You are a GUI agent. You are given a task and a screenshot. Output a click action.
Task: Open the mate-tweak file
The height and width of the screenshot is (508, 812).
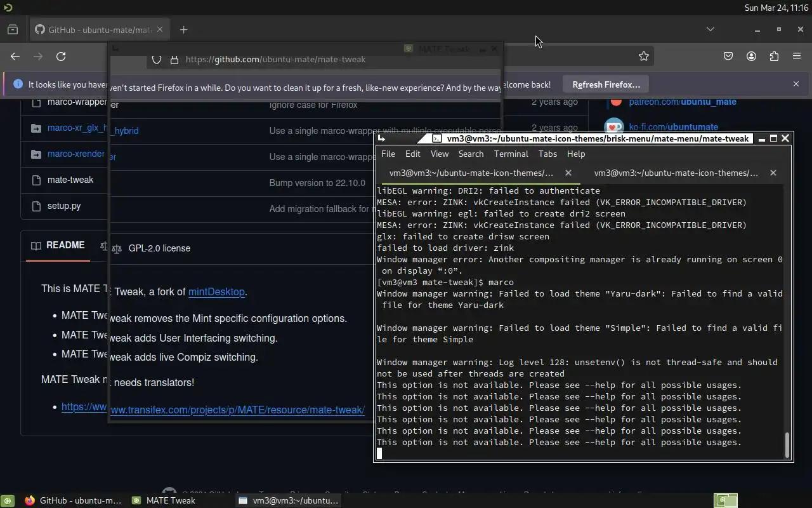tap(70, 180)
